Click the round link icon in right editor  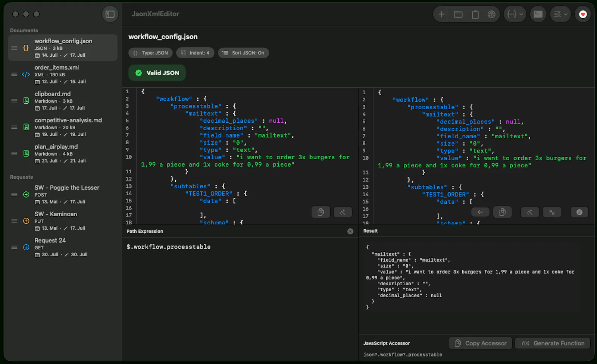coord(579,212)
